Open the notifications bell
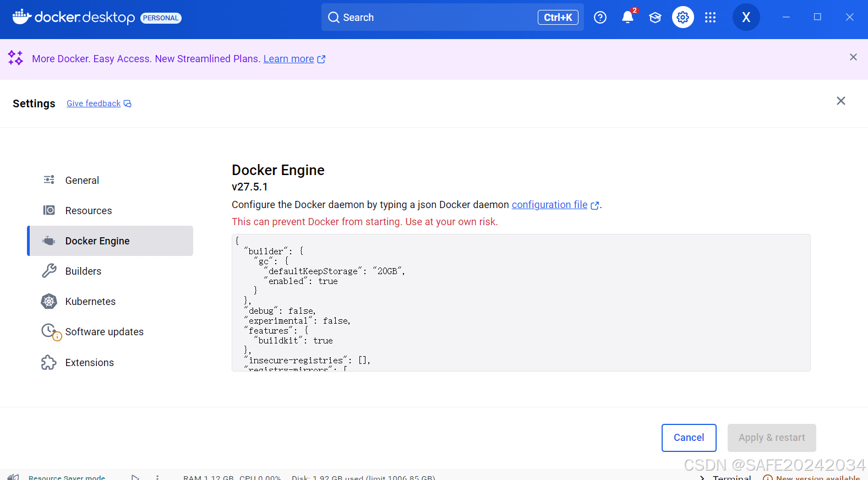The height and width of the screenshot is (480, 868). (627, 18)
